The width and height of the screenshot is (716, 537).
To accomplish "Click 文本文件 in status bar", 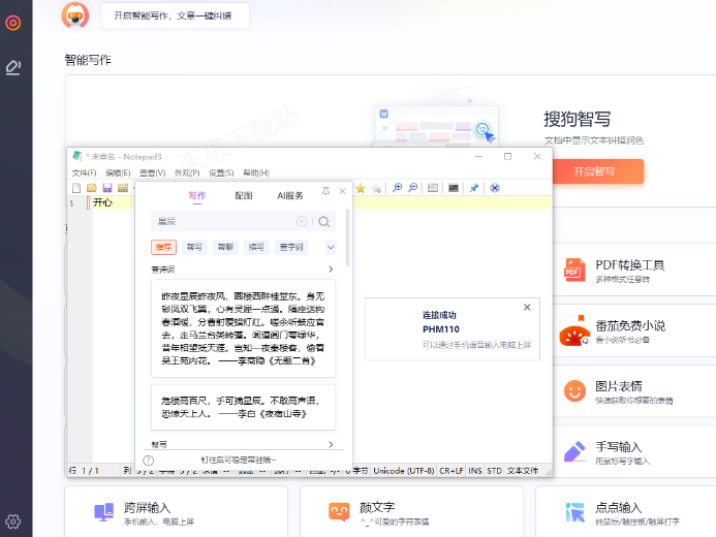I will click(x=523, y=471).
